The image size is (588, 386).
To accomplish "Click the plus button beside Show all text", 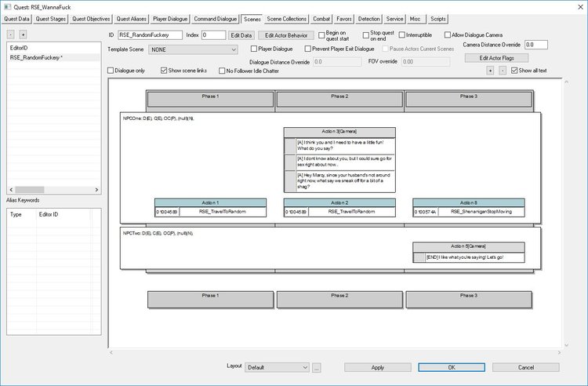I will click(x=490, y=71).
